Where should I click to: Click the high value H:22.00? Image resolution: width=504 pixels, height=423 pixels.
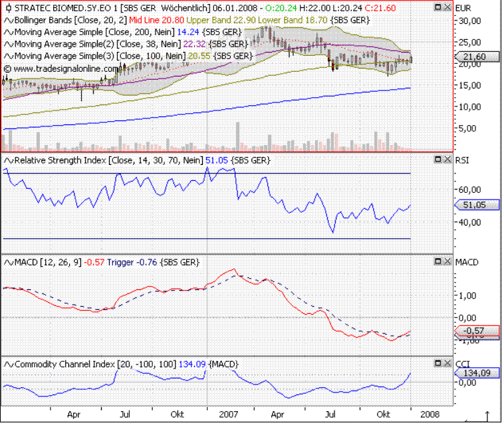pyautogui.click(x=315, y=8)
